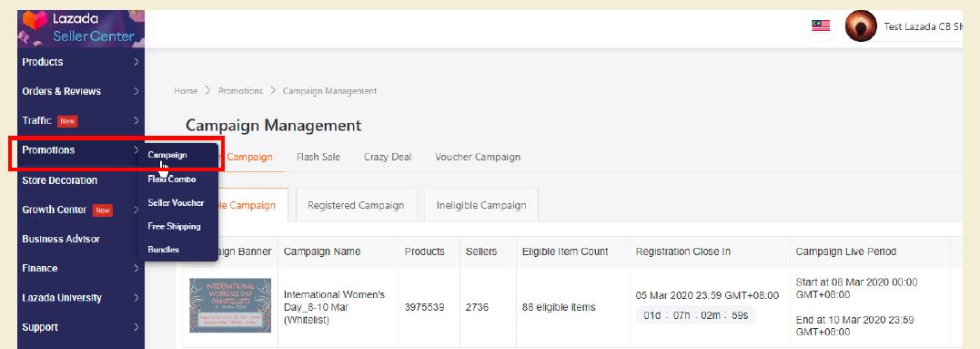Screen dimensions: 980x349
Task: Click the Eligible Item Count header
Action: click(x=565, y=251)
